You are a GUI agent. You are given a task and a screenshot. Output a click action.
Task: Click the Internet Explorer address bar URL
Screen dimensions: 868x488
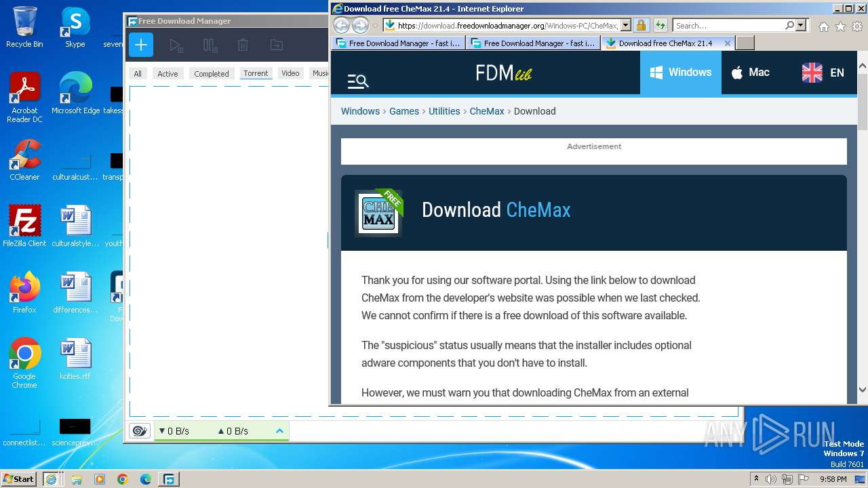coord(507,26)
